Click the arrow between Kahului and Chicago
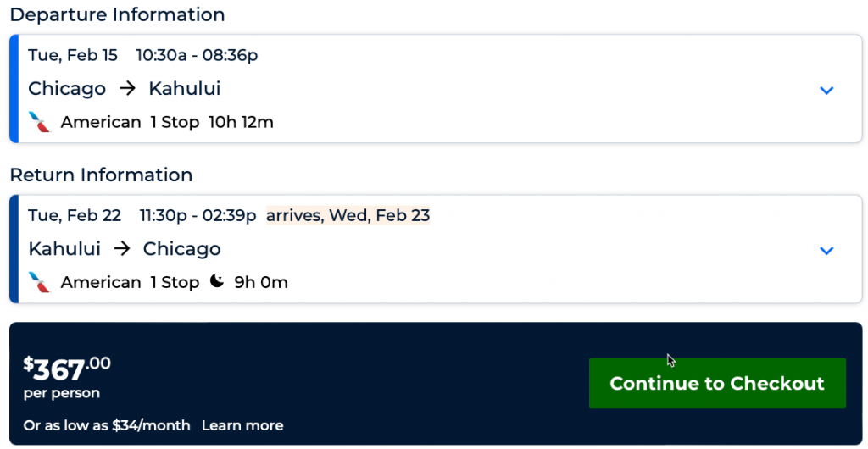Image resolution: width=868 pixels, height=449 pixels. [122, 249]
